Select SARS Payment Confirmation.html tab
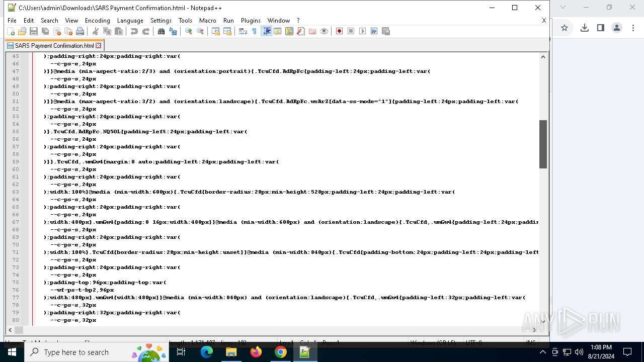This screenshot has height=362, width=644. (x=54, y=46)
